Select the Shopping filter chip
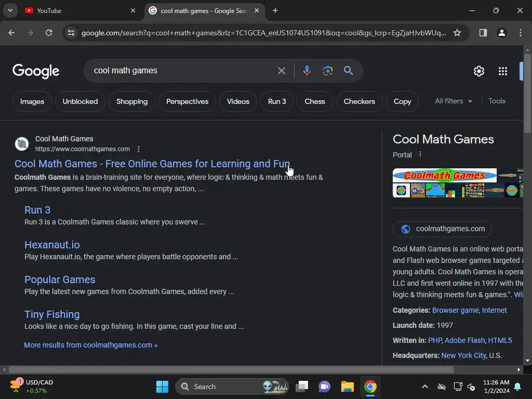Screen dimensions: 532x399 pos(132,101)
